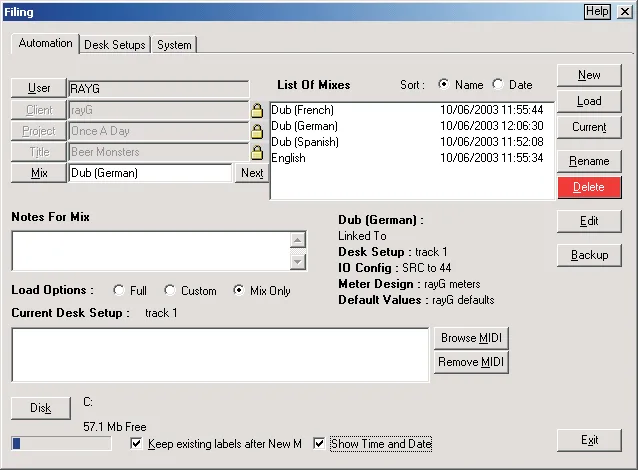Select Dub (French) in mixes list
The height and width of the screenshot is (470, 638).
click(x=412, y=110)
